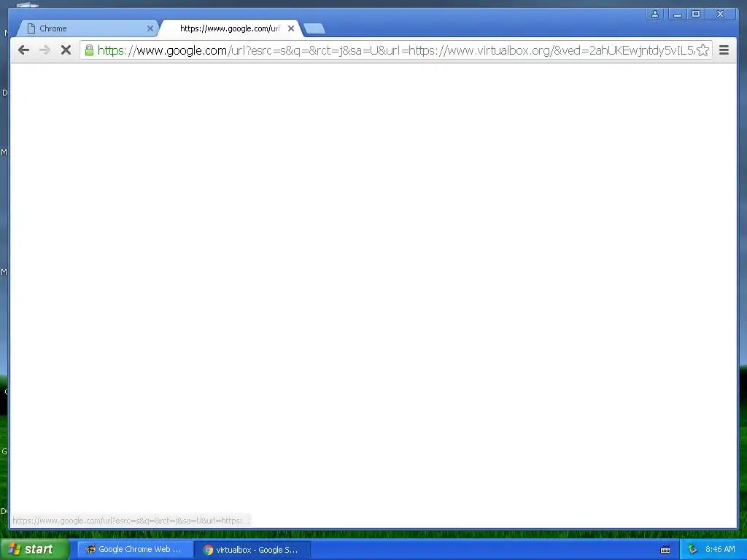747x560 pixels.
Task: Close the Chrome window
Action: pyautogui.click(x=720, y=14)
